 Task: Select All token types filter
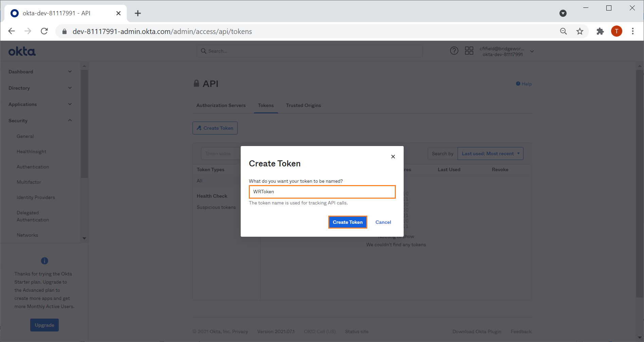coord(200,181)
